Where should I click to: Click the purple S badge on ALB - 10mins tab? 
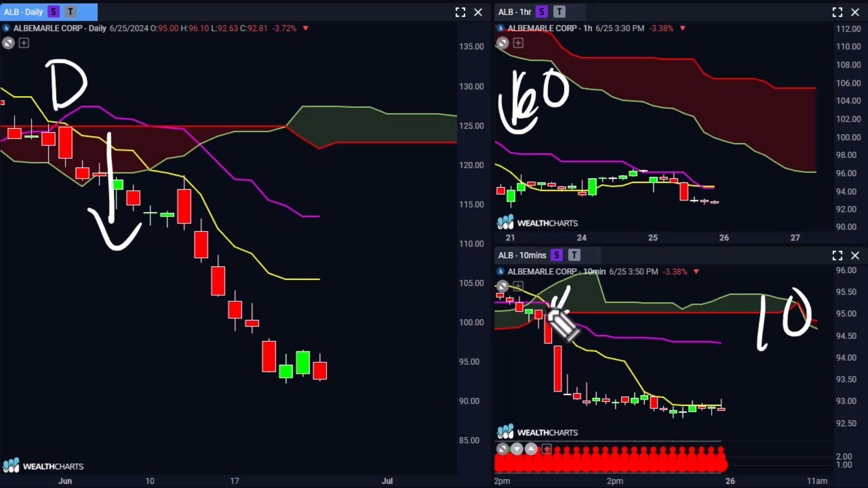pos(557,255)
